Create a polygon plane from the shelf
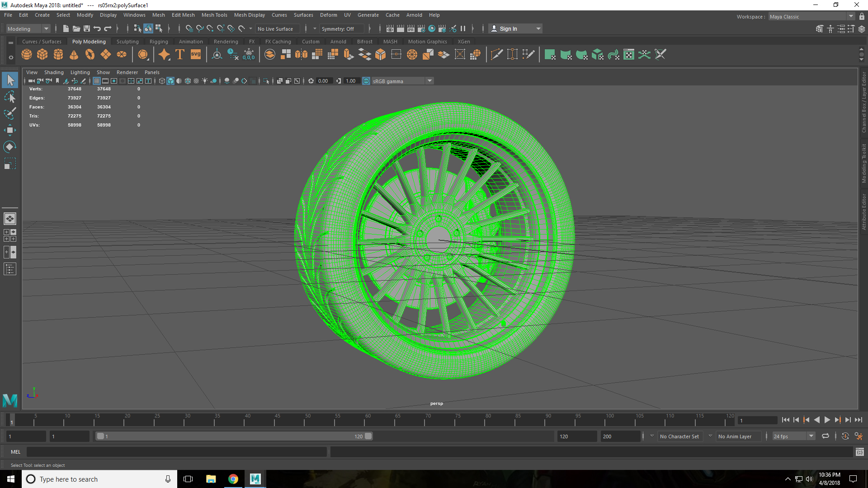The image size is (868, 488). click(106, 55)
